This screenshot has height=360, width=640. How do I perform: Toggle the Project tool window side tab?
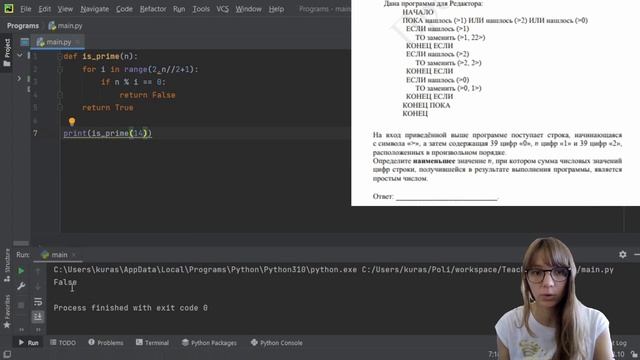(7, 53)
